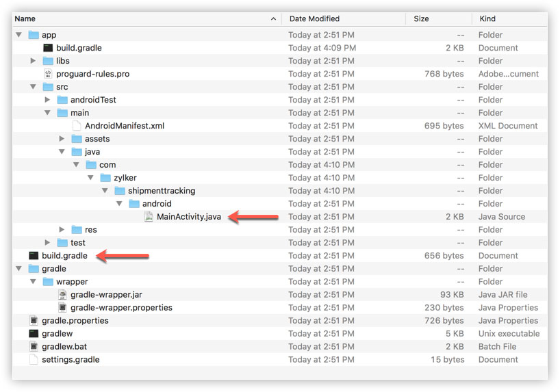Select the gradle-wrapper.properties row
Screen dimensions: 560x392
click(280, 307)
